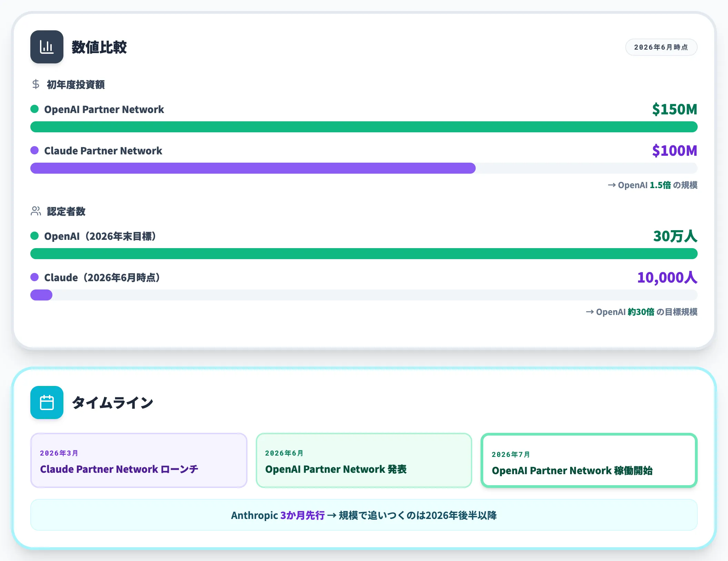
Task: Click the OpenAI（2026年末目標）label
Action: tap(100, 236)
